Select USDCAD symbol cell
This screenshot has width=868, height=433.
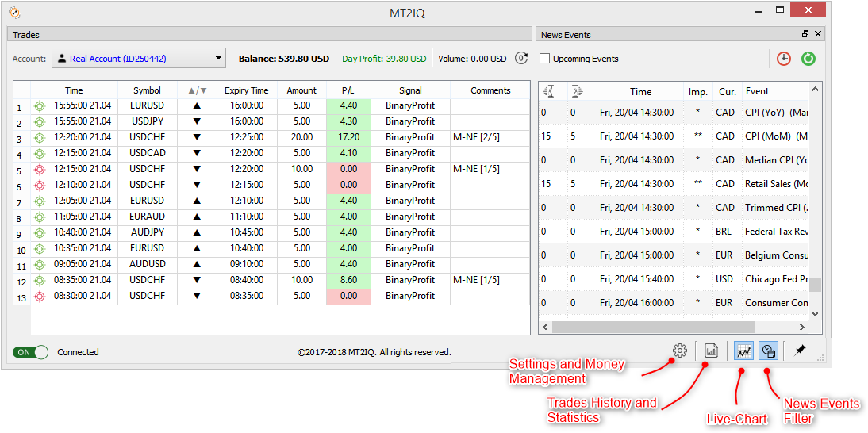click(148, 152)
